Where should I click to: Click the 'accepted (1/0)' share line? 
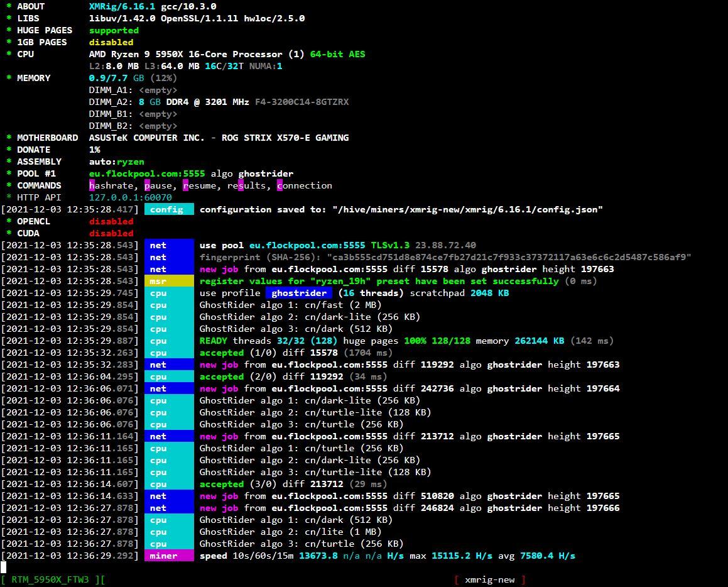tap(296, 353)
